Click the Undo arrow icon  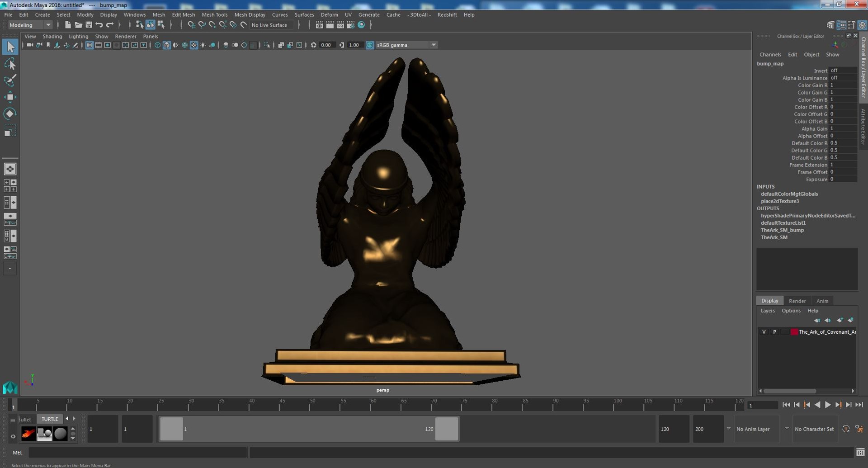99,25
